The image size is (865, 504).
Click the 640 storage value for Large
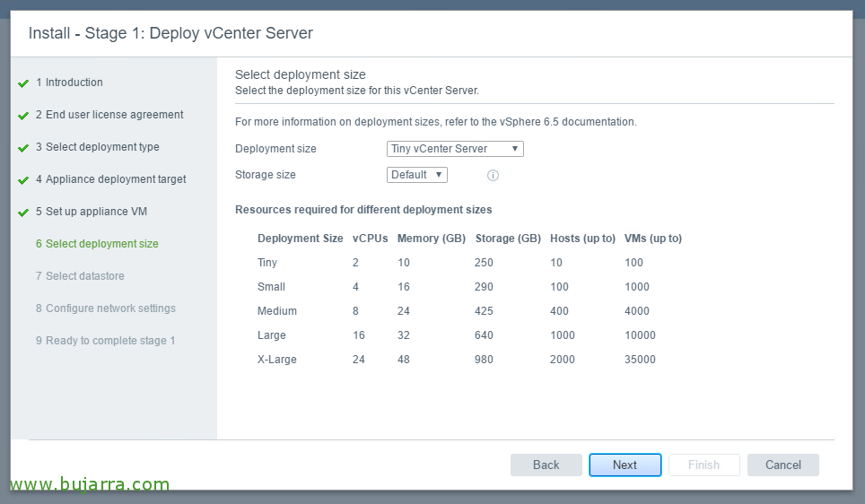(484, 335)
